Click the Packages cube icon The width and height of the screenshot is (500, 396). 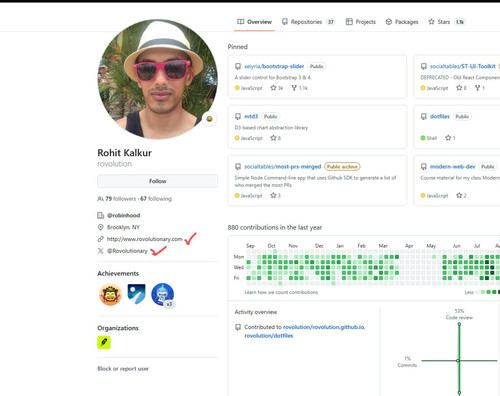[389, 22]
